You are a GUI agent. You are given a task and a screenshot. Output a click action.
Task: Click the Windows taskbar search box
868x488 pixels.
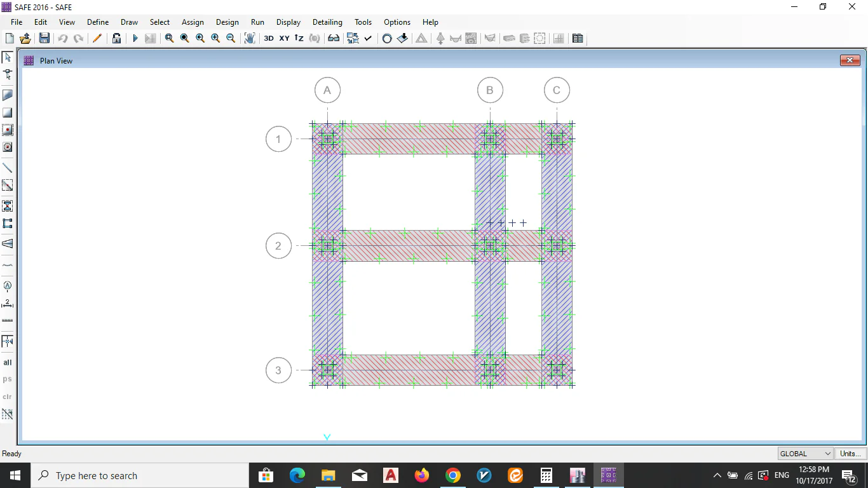click(x=140, y=475)
